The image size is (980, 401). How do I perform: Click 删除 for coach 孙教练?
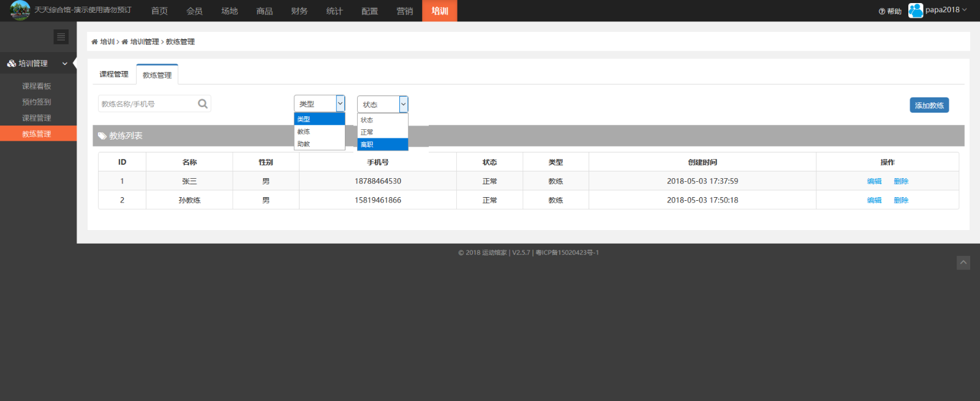tap(901, 200)
